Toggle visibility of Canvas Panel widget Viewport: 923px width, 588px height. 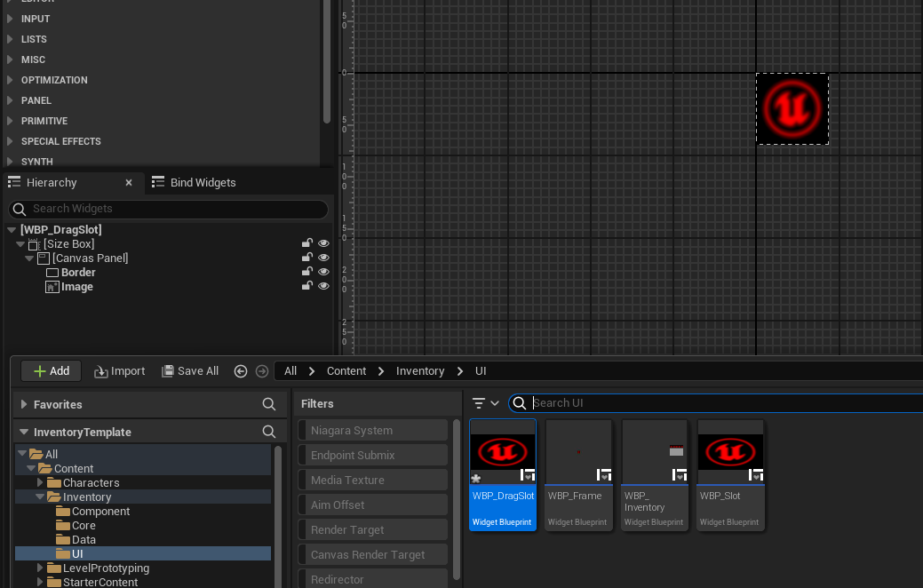[x=323, y=258]
